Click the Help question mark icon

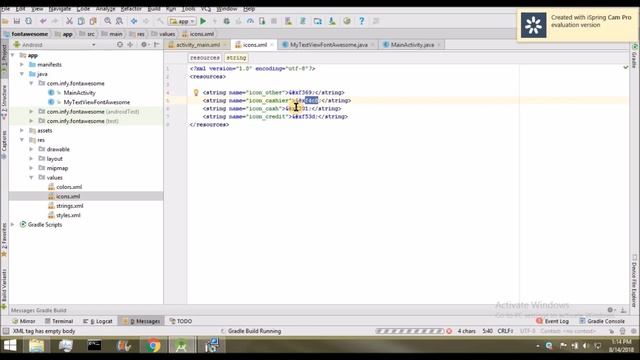pos(362,21)
